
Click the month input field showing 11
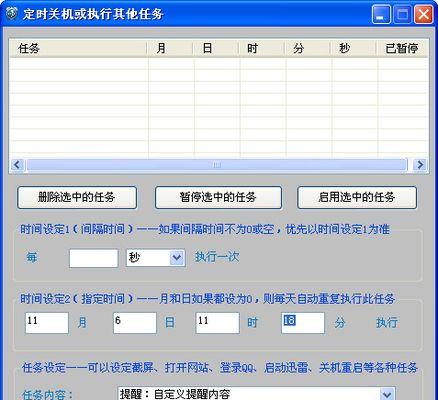tap(47, 323)
